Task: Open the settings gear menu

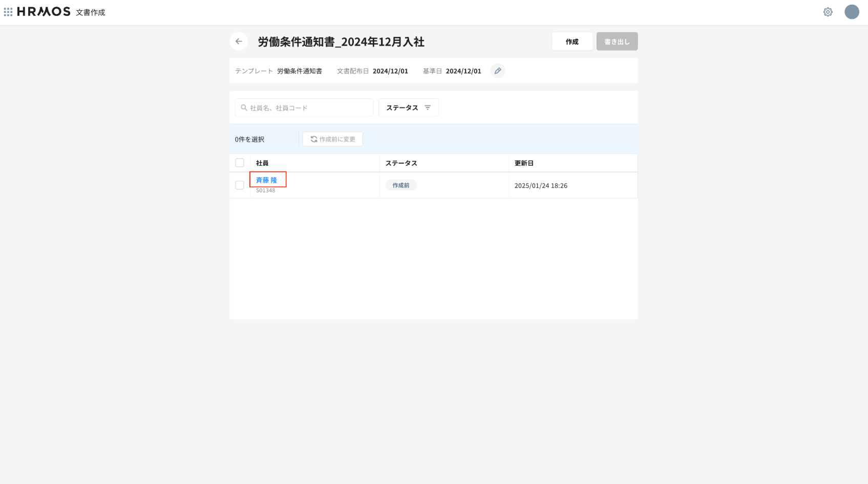Action: [828, 12]
